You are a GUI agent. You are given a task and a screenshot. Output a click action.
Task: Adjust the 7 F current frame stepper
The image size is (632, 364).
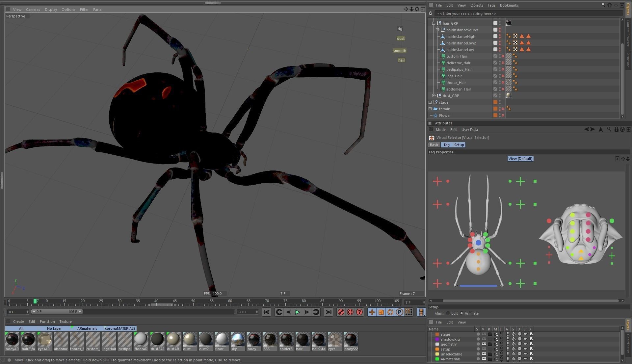pos(424,302)
